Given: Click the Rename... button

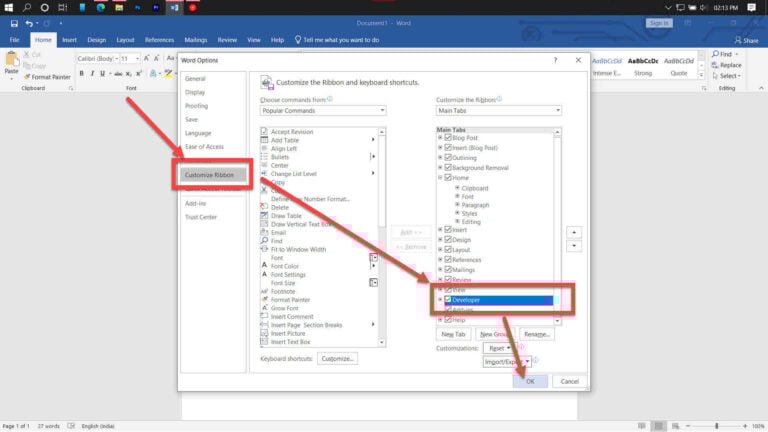Looking at the screenshot, I should 537,334.
